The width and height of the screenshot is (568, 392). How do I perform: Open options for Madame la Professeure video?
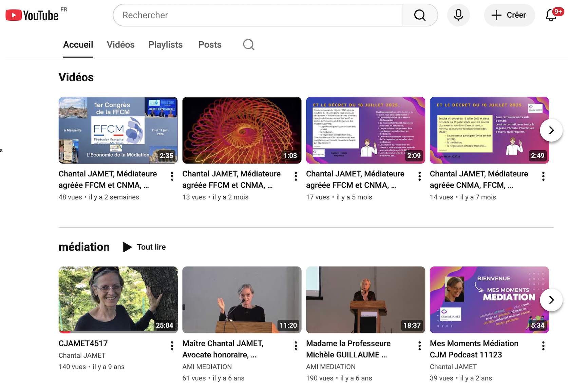419,346
